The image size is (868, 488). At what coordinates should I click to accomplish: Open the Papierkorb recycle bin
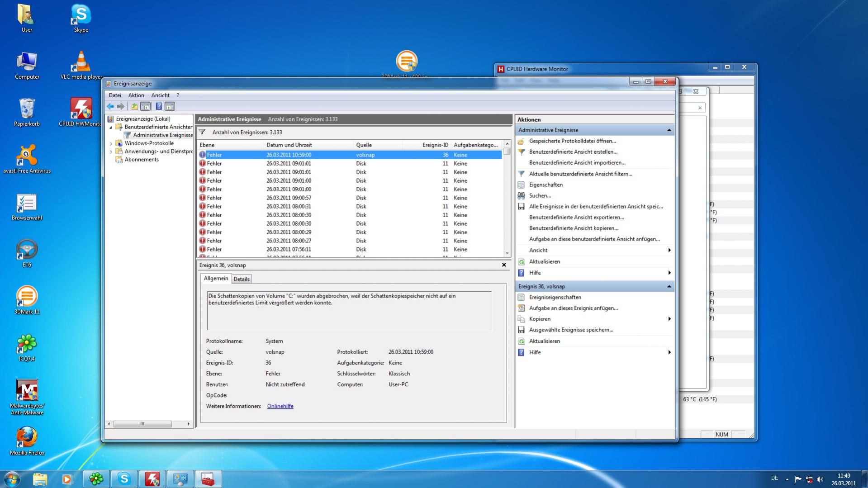coord(27,112)
